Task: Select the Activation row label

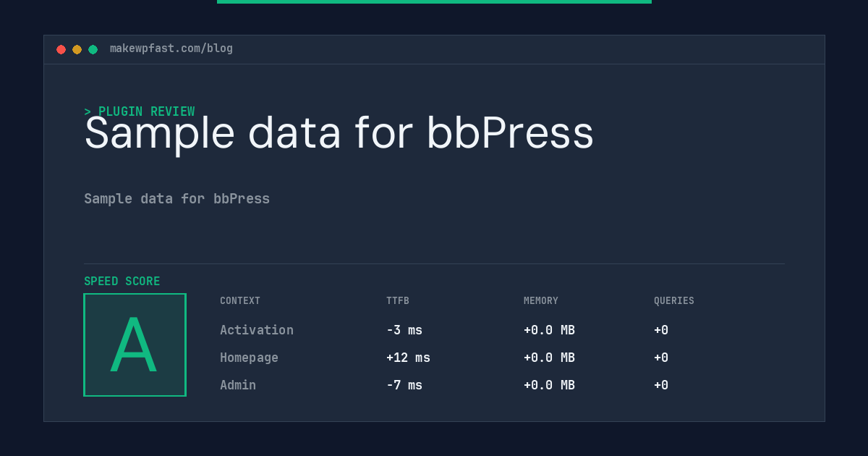Action: pyautogui.click(x=257, y=330)
